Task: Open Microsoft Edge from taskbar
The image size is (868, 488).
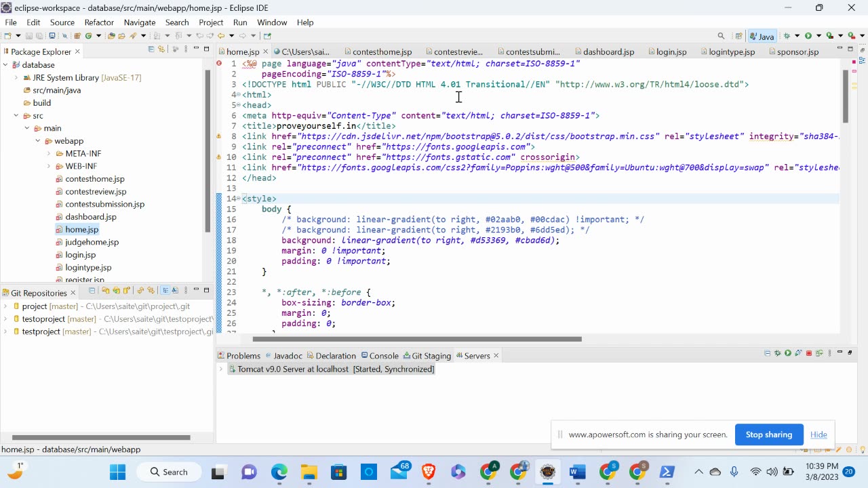Action: [x=279, y=472]
